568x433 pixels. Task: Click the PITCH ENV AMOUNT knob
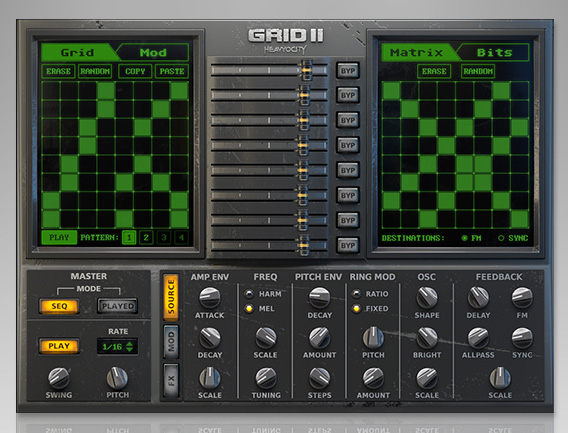320,338
